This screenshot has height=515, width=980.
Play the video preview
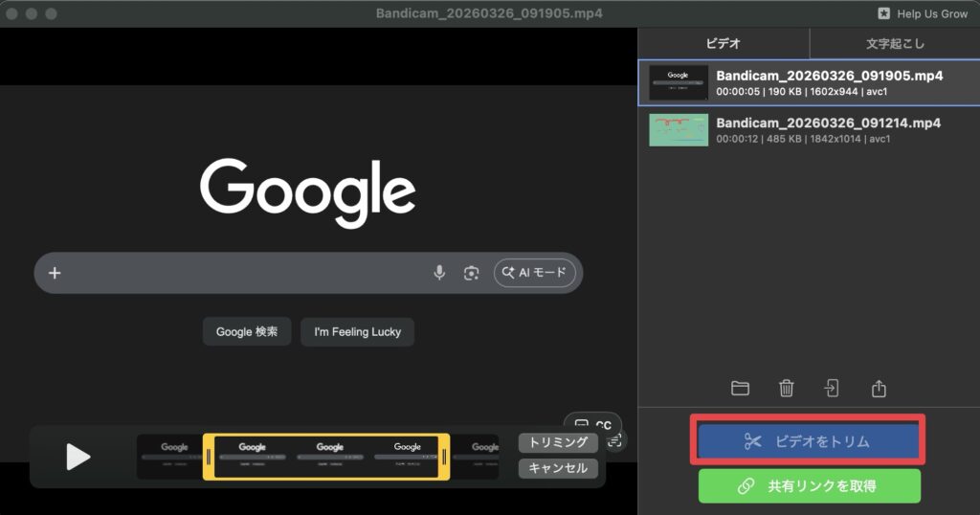coord(78,458)
